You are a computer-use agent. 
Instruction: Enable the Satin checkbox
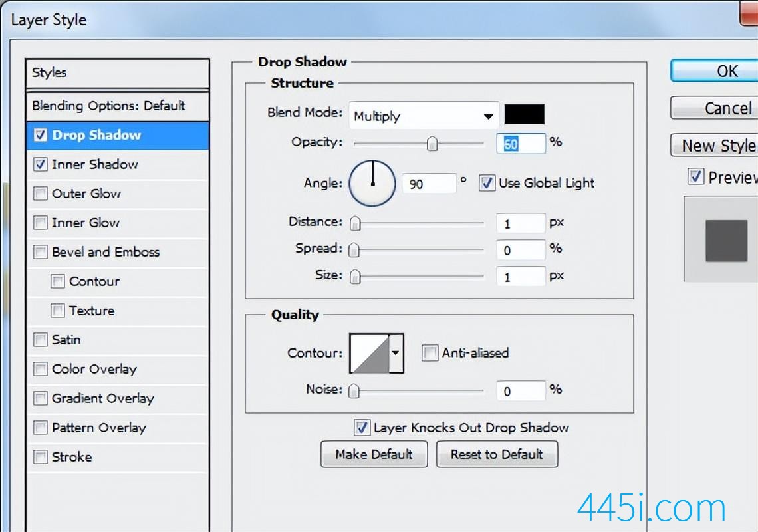pos(41,340)
